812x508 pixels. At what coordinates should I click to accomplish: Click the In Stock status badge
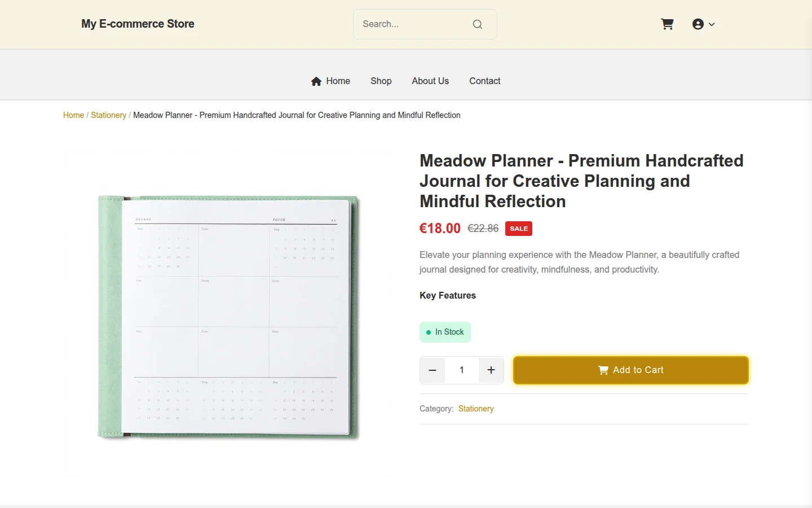coord(445,332)
